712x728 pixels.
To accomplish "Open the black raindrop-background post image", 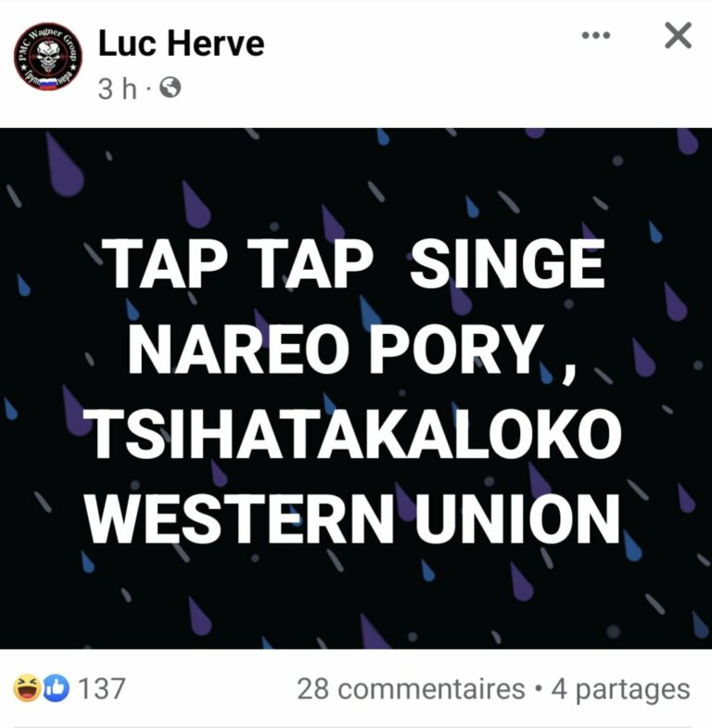I will (x=356, y=389).
